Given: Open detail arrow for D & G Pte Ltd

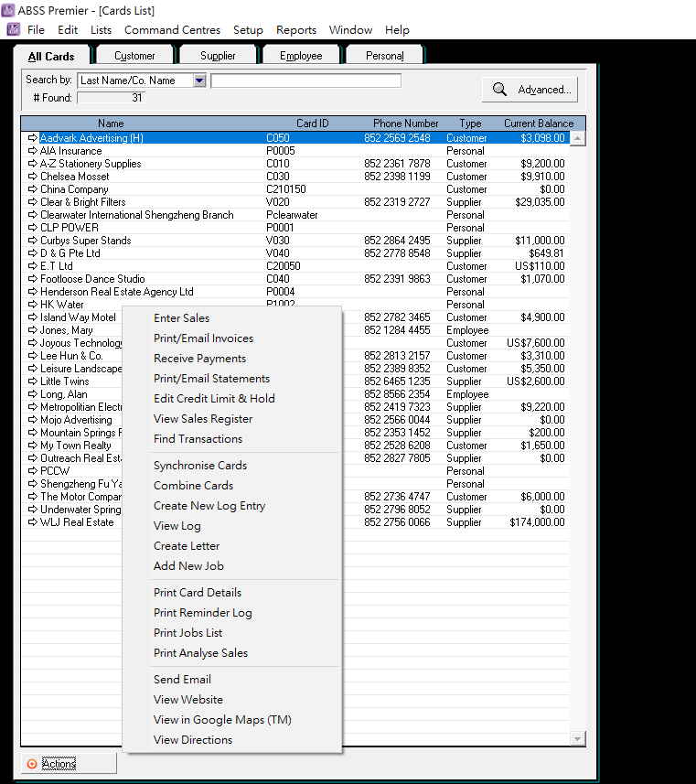Looking at the screenshot, I should (33, 253).
